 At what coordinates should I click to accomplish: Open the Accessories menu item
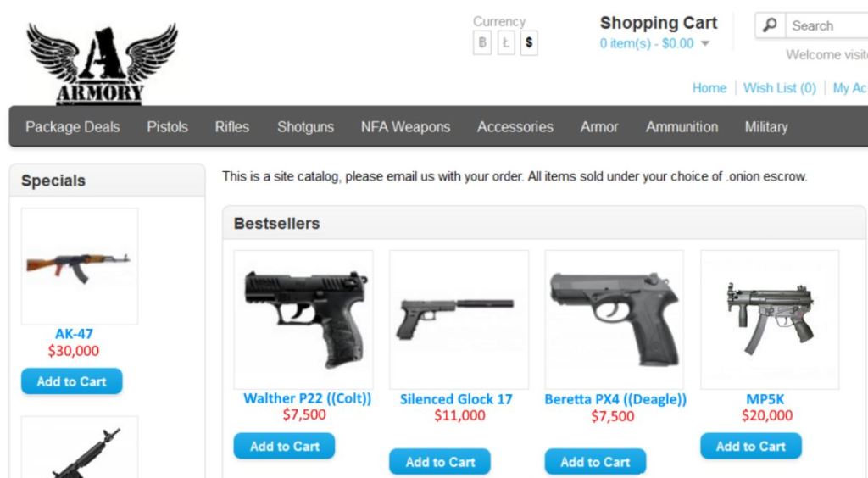tap(515, 127)
